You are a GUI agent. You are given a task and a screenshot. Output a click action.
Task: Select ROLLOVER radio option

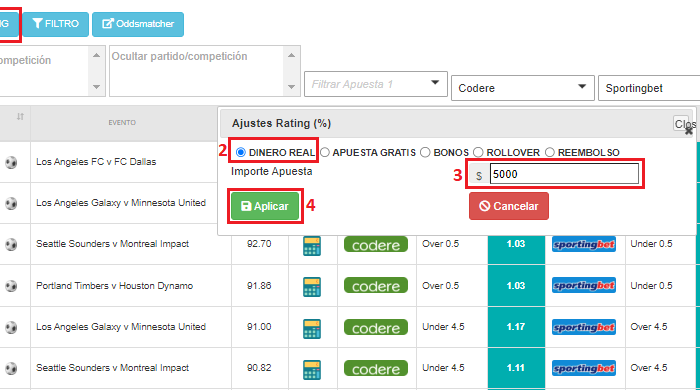click(478, 153)
